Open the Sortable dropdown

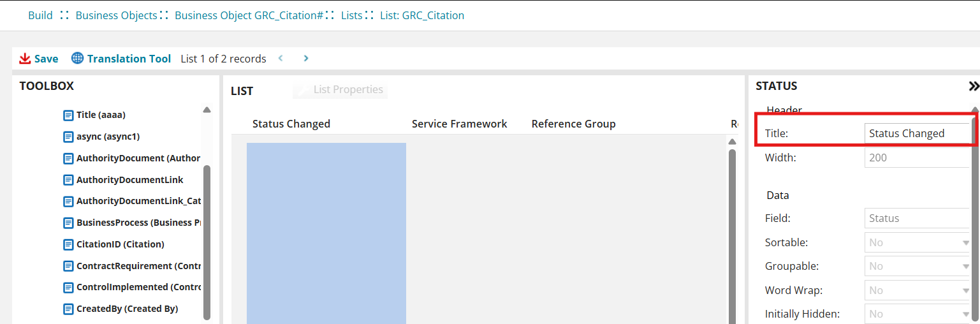[x=918, y=242]
